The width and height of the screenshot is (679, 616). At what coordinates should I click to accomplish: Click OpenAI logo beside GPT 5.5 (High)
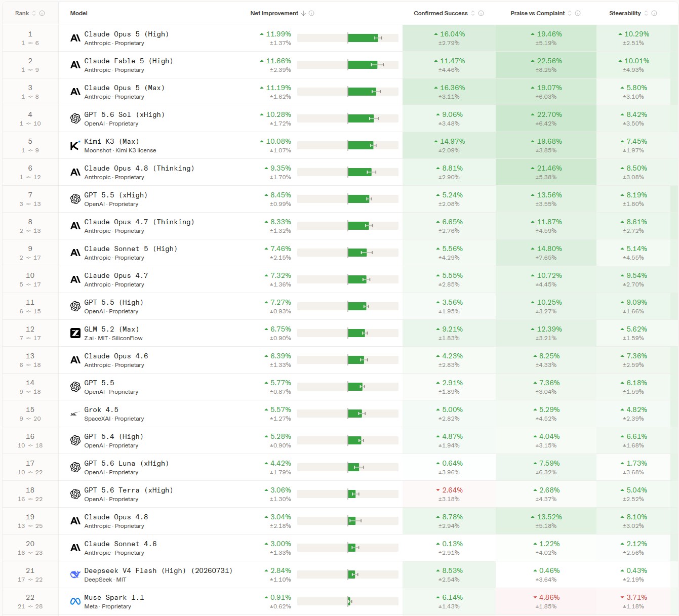(75, 306)
